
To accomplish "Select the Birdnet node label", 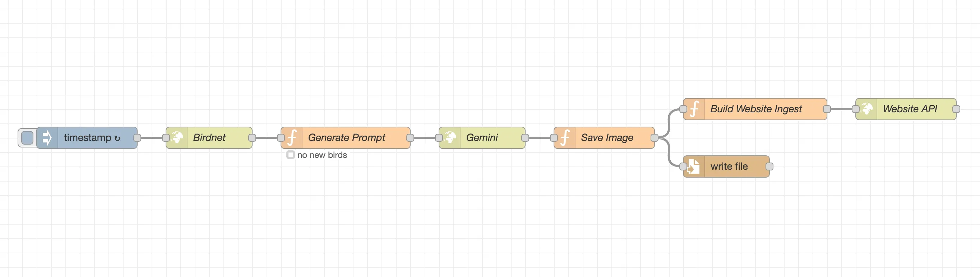I will (x=209, y=137).
